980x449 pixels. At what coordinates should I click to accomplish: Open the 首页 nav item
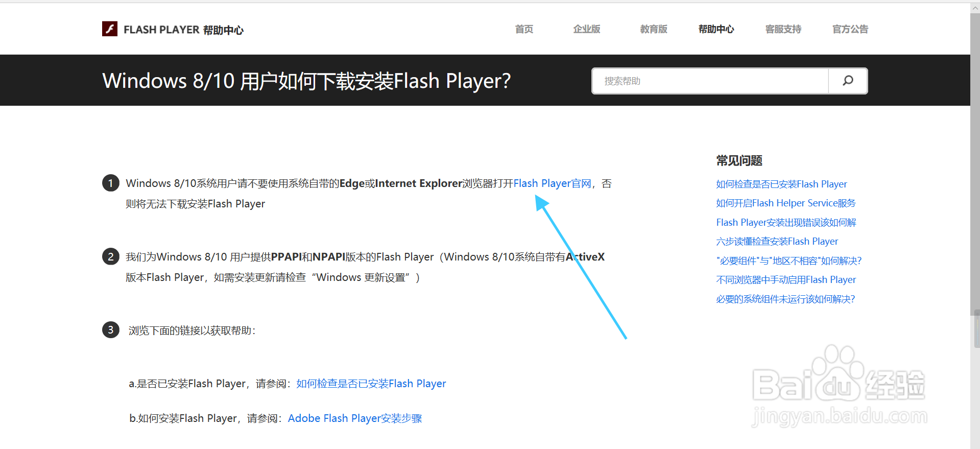point(524,29)
